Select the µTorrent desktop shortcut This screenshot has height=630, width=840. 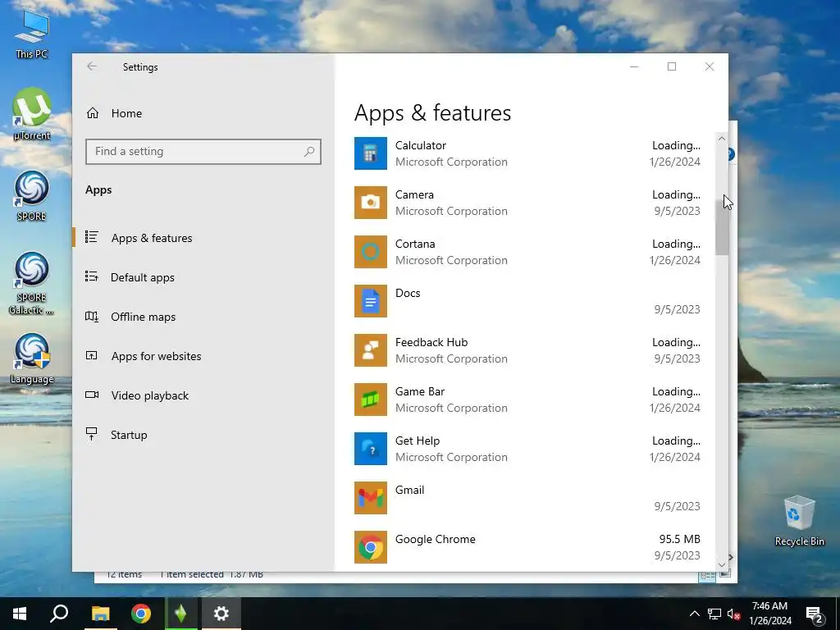coord(32,114)
